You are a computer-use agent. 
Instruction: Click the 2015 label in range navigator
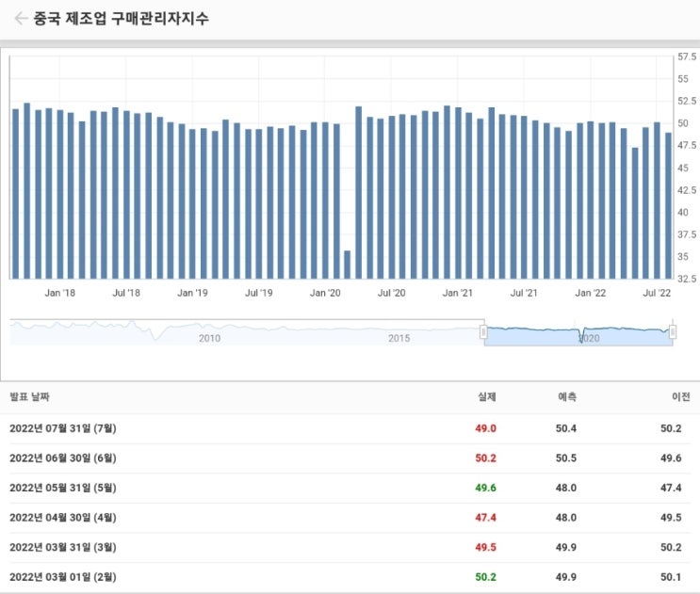coord(399,338)
